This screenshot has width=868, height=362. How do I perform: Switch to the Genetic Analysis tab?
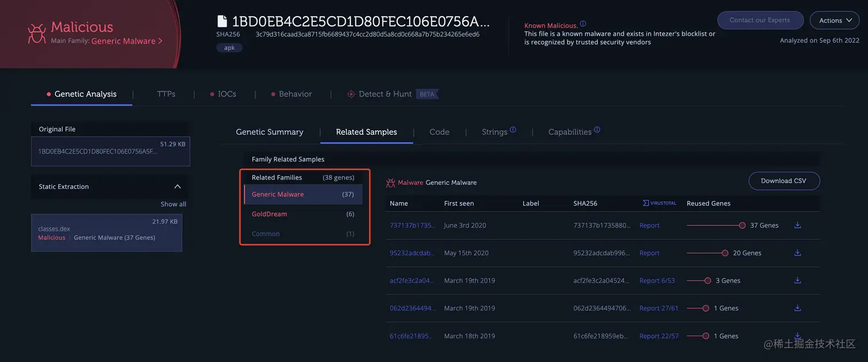click(x=82, y=94)
